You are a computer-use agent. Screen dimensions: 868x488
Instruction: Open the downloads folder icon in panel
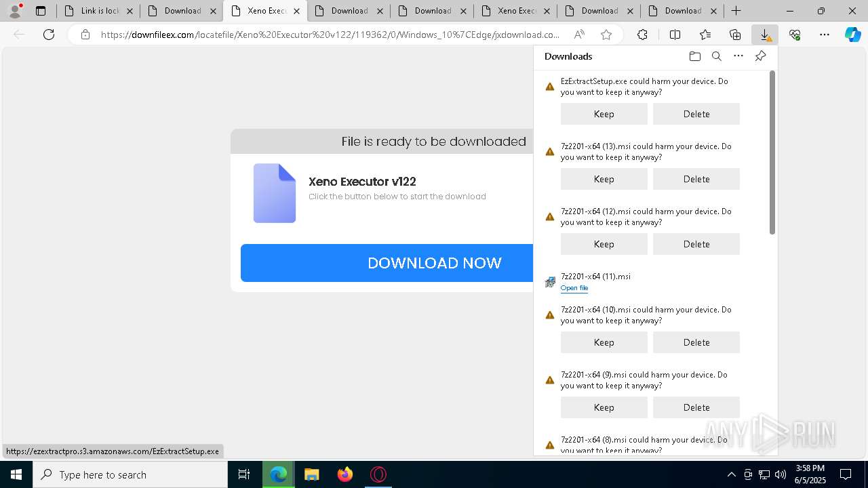pyautogui.click(x=694, y=56)
